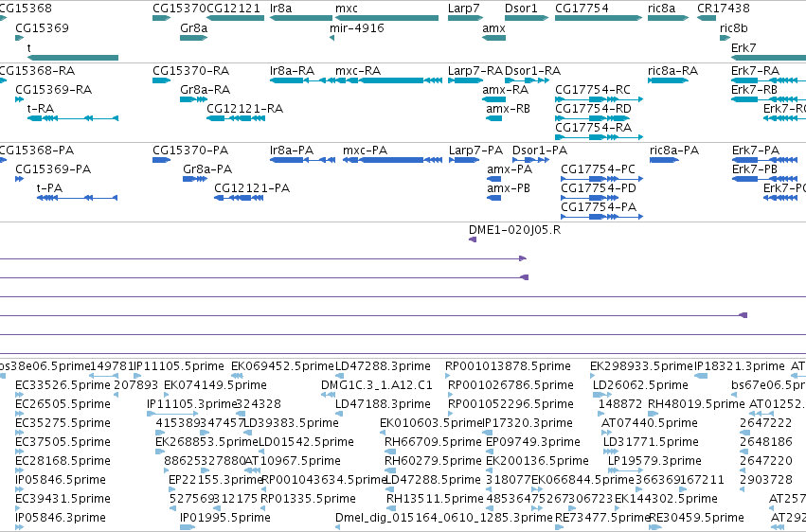
Task: Click the Gr8a-PA protein label
Action: (207, 168)
